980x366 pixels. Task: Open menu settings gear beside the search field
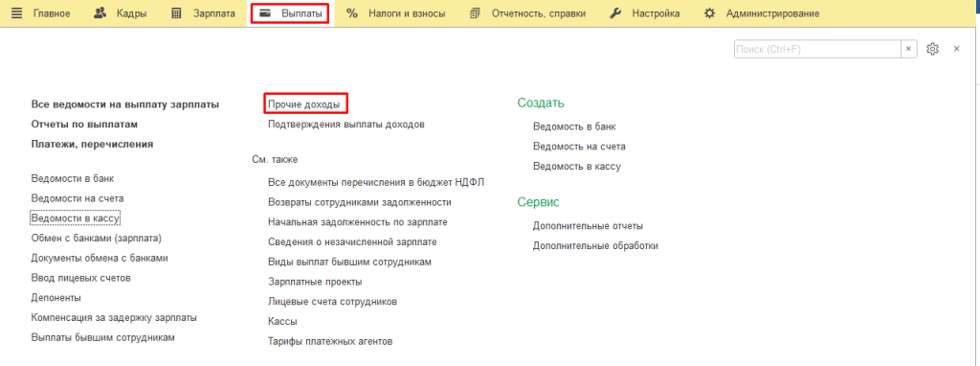933,49
